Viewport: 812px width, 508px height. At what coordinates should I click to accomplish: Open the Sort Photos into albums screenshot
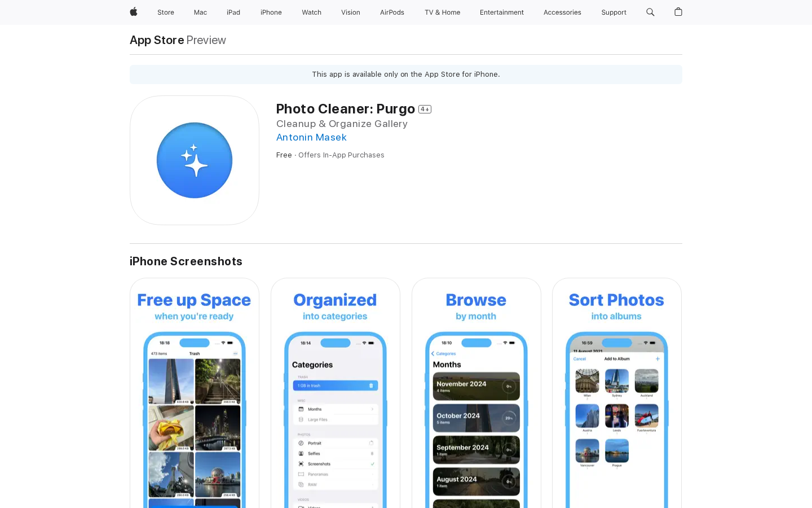(617, 393)
